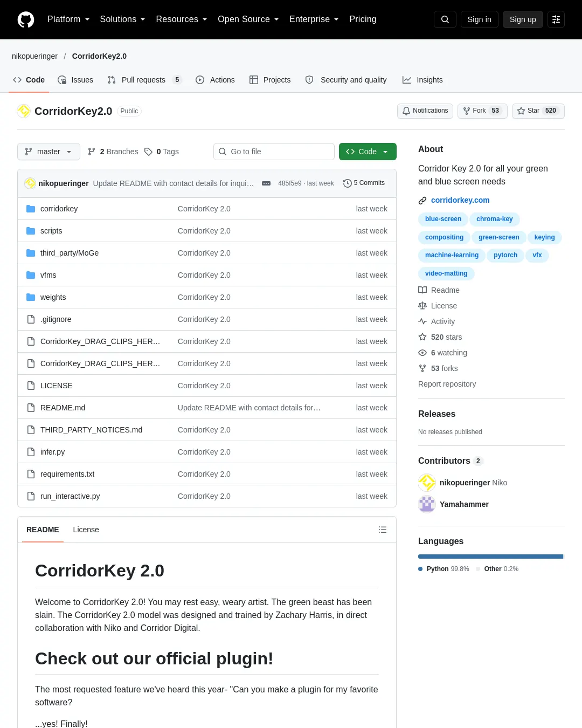Select the README tab in the file viewer
This screenshot has height=728, width=582.
(x=43, y=530)
